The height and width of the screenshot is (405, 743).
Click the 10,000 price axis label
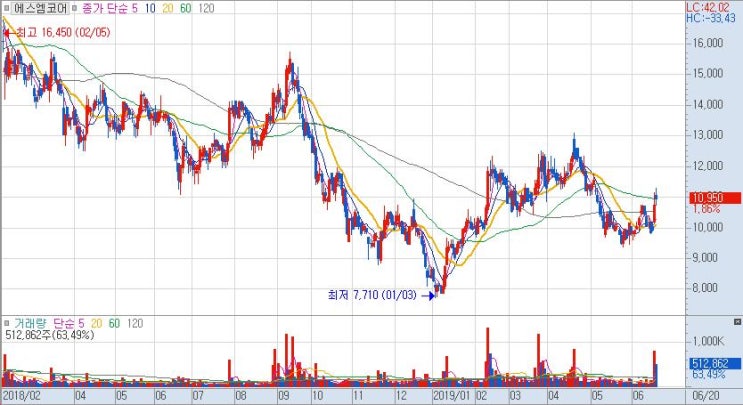tap(708, 227)
